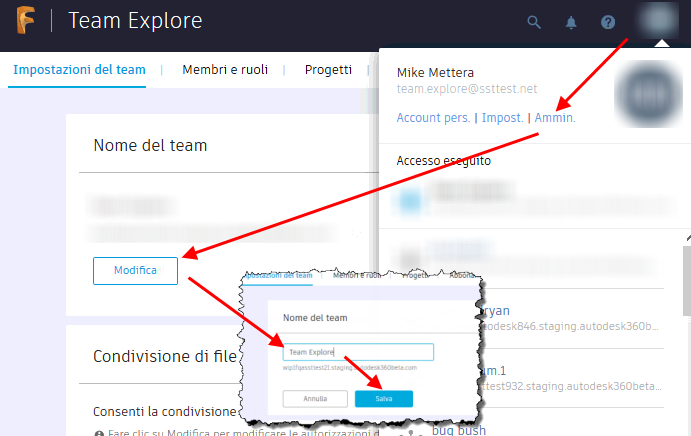The width and height of the screenshot is (691, 436).
Task: Open the Ammin. link
Action: point(555,118)
